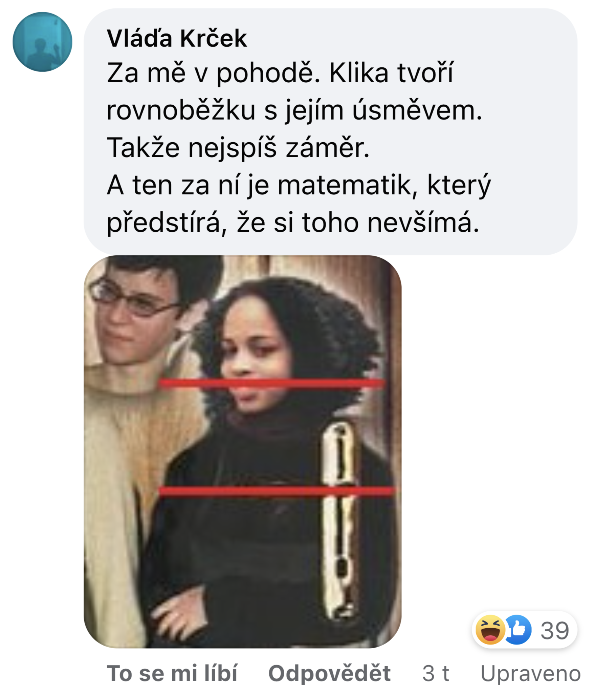Screen dimensions: 616x695
Task: Open the attached photo in the comment
Action: pos(243,451)
